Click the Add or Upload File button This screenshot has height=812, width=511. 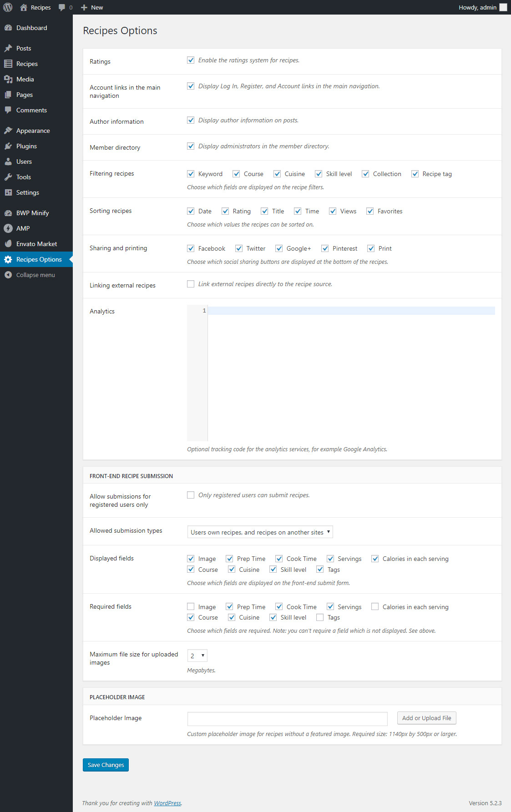[426, 718]
